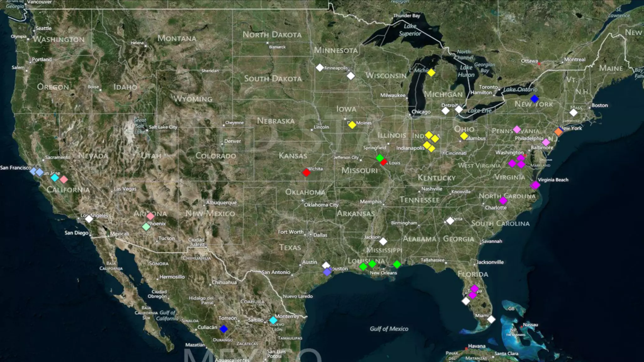This screenshot has width=644, height=362.
Task: Click the pink diamond marker near Philadelphia
Action: pyautogui.click(x=546, y=142)
